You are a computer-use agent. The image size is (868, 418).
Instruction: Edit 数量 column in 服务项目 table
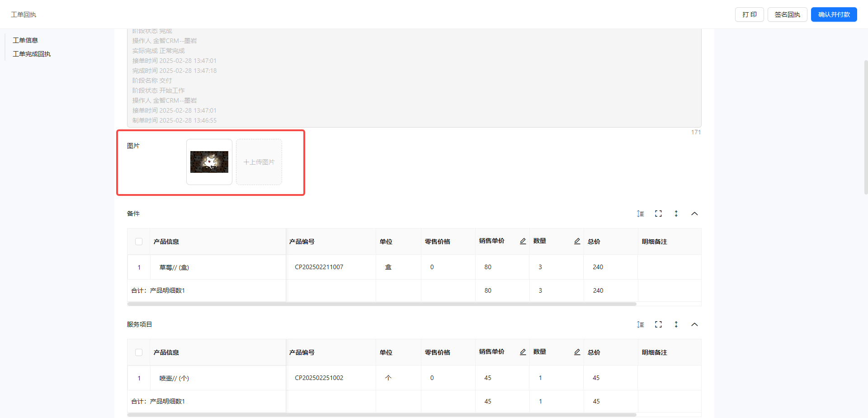(577, 352)
